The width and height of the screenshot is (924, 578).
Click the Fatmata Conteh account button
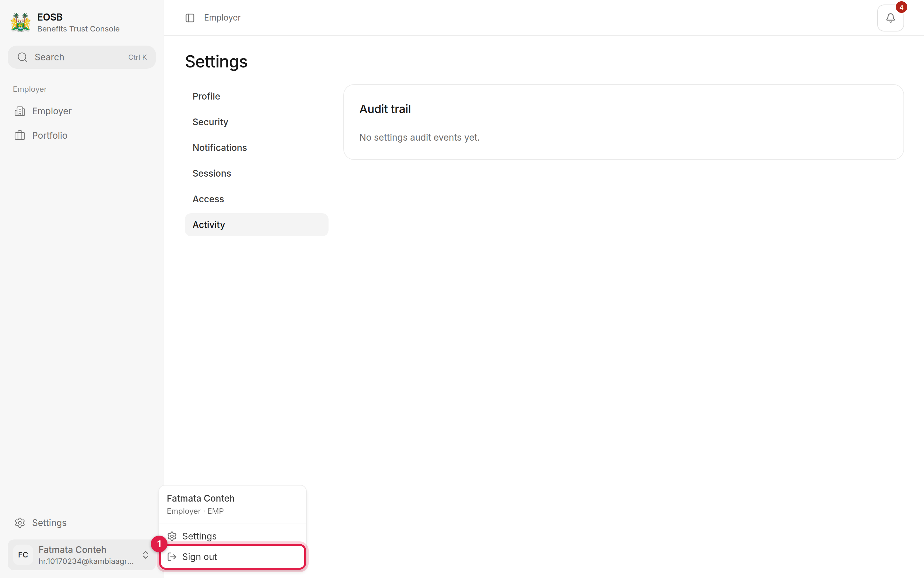pos(81,555)
